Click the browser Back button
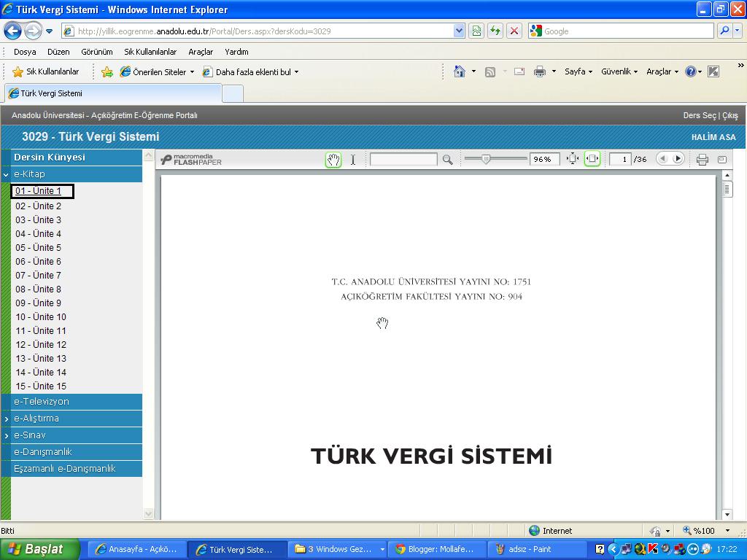The width and height of the screenshot is (747, 560). [12, 31]
